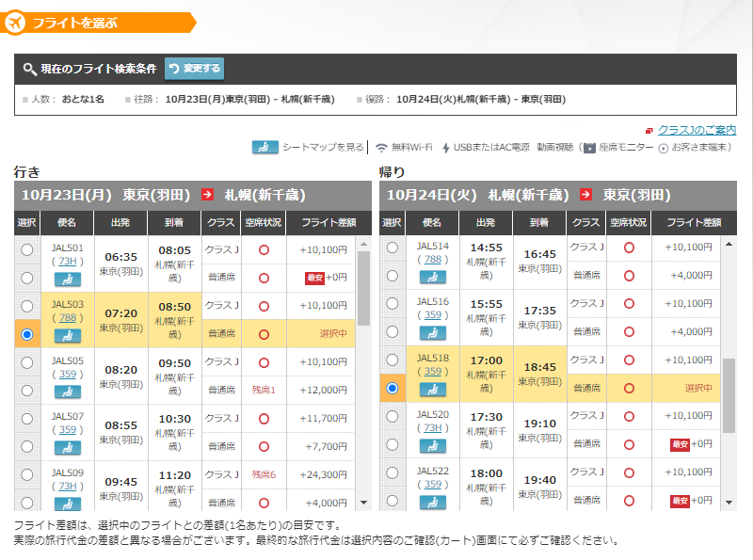Click the customer device legend icon

tap(664, 149)
